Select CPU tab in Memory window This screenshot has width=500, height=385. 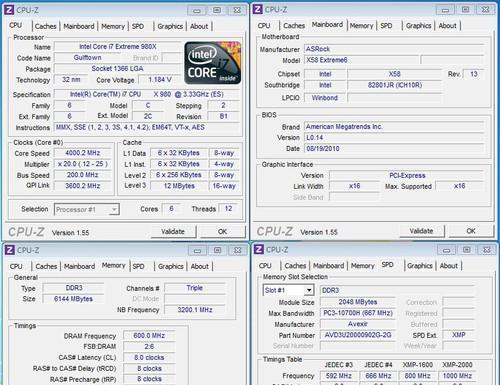click(x=16, y=266)
